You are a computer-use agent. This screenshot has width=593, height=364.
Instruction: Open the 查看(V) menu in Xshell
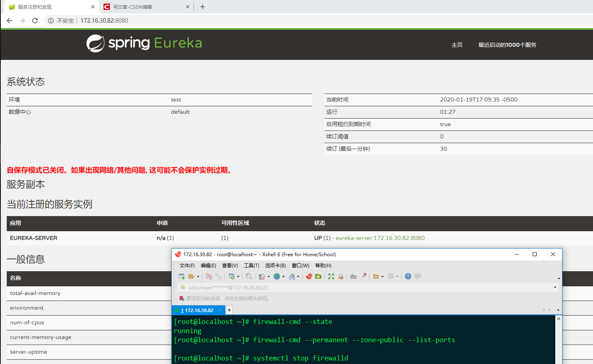(230, 266)
